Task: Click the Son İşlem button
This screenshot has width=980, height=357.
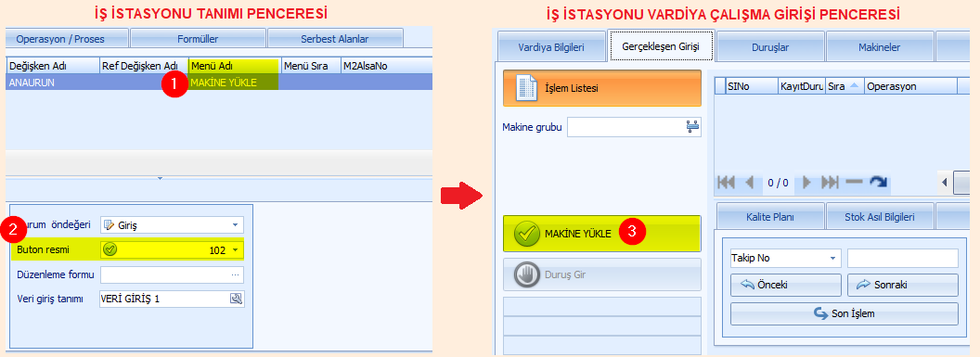Action: click(x=845, y=313)
